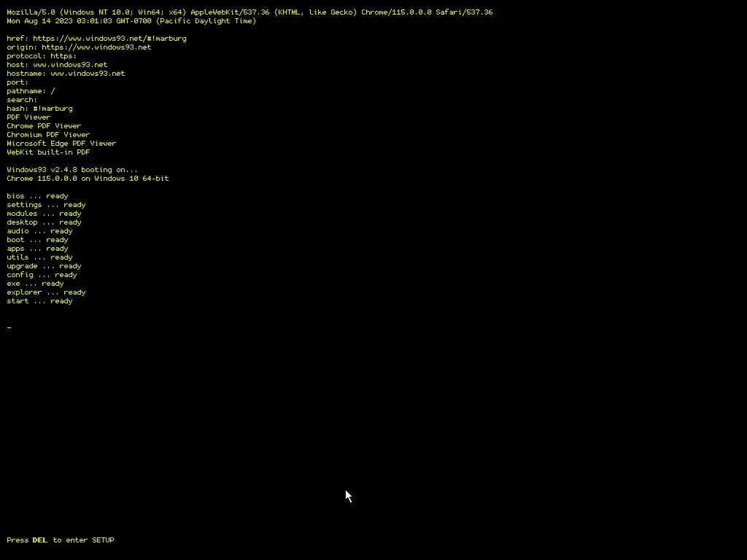Click 'Windows93 v2.4.8 booting on...' text
The width and height of the screenshot is (747, 560).
(72, 170)
